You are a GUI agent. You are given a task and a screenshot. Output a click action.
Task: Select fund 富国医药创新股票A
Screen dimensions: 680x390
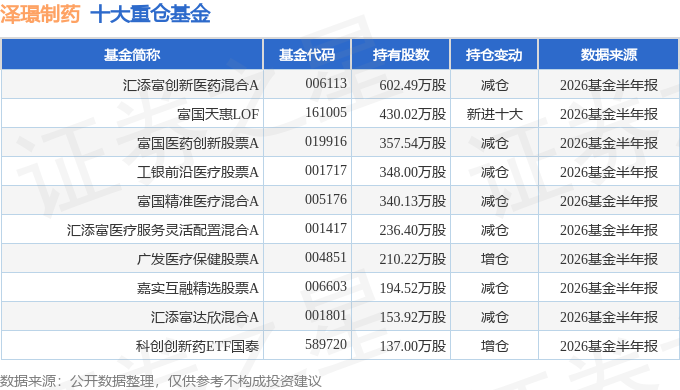click(198, 143)
